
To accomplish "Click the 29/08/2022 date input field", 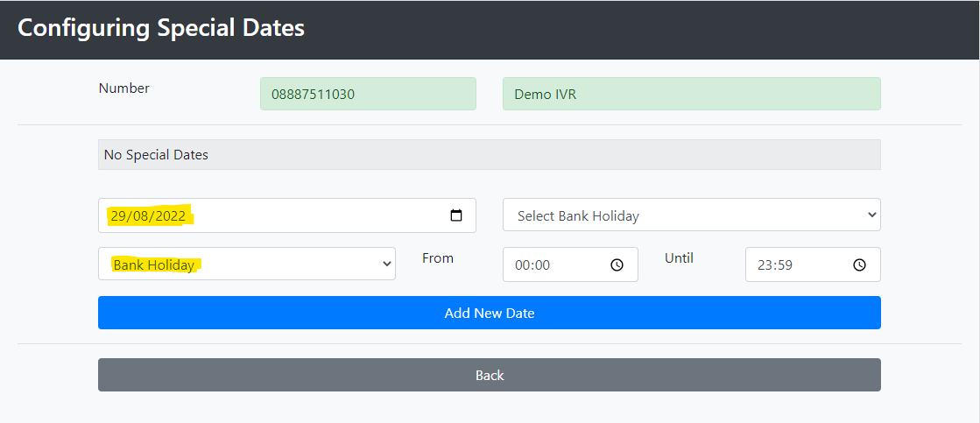I will point(287,215).
